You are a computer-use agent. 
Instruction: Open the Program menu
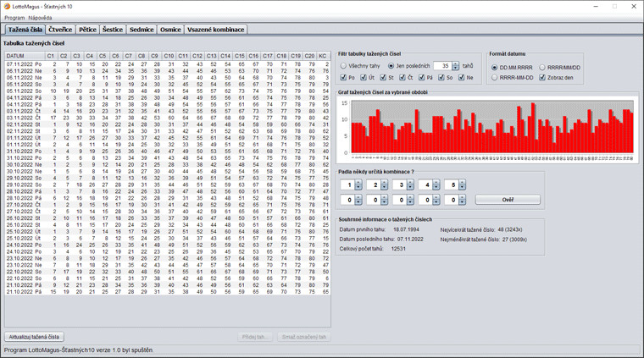[x=14, y=17]
